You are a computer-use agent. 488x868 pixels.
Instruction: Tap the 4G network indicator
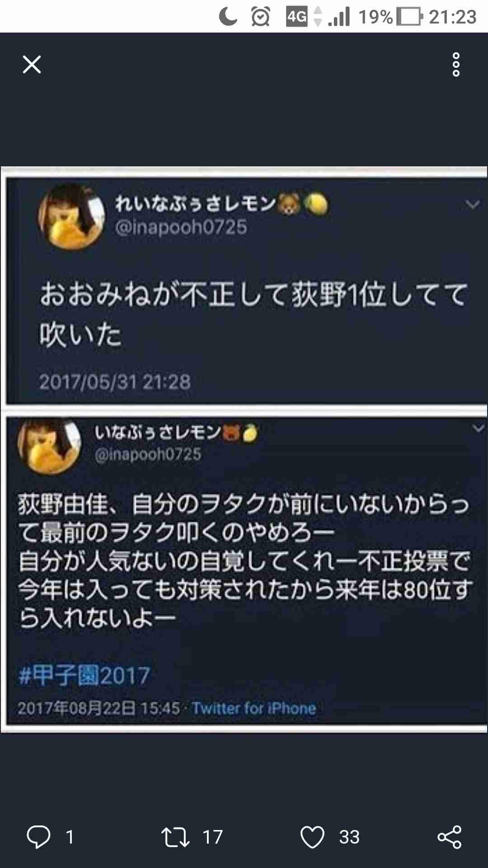297,17
